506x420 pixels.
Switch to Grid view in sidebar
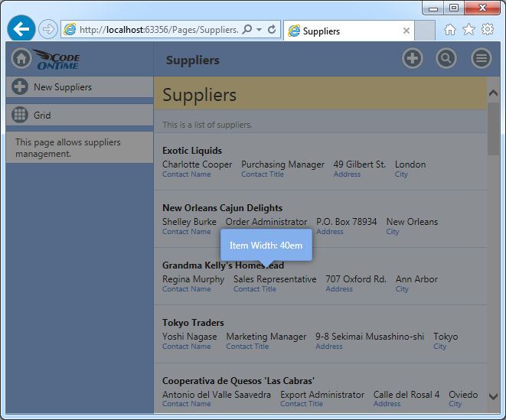tap(42, 116)
